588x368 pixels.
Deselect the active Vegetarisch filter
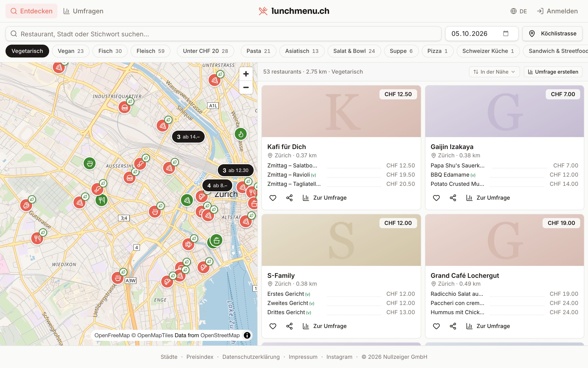[27, 51]
